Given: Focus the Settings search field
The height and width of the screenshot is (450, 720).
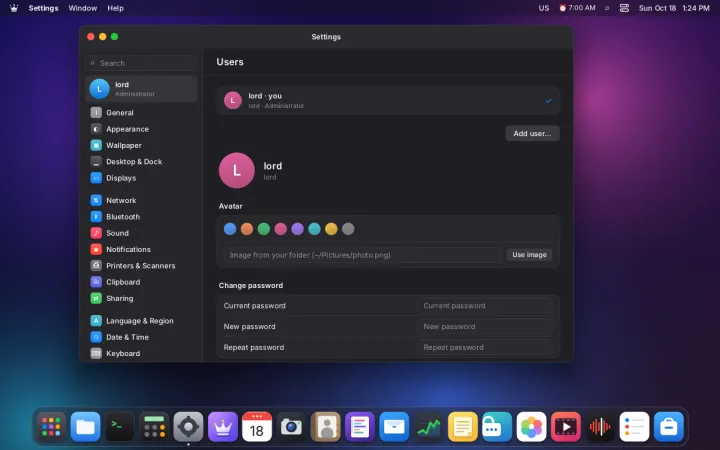Looking at the screenshot, I should 141,63.
